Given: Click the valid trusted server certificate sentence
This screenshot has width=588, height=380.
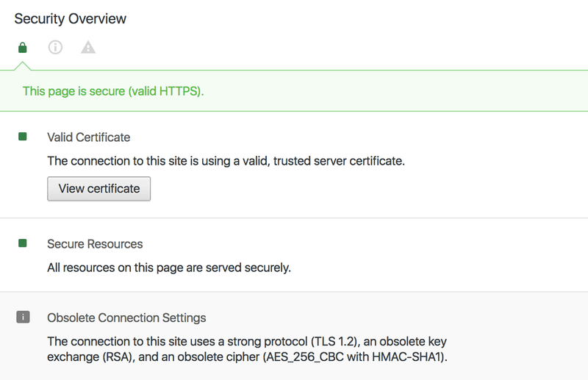Looking at the screenshot, I should tap(226, 161).
